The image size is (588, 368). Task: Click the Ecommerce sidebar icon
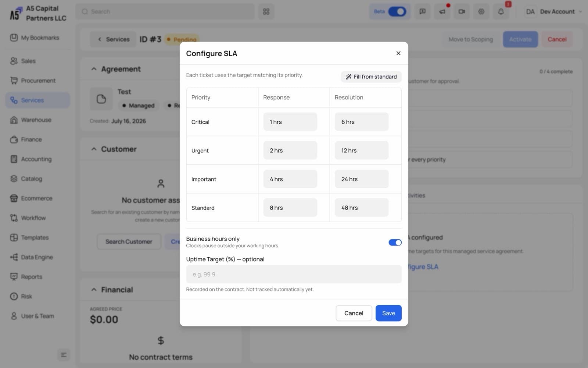[x=14, y=198]
